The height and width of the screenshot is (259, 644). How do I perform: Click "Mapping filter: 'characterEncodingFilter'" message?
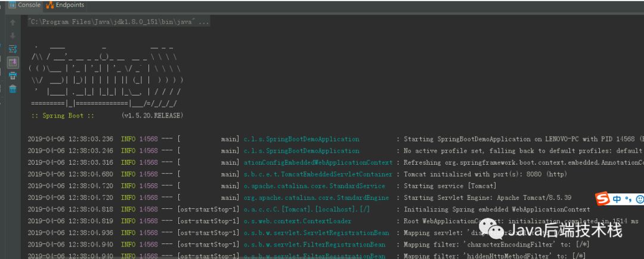(x=478, y=245)
